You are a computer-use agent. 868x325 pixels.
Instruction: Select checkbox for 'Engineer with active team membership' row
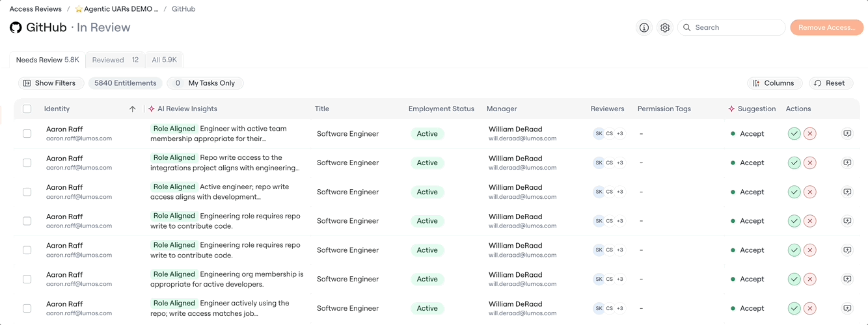27,134
